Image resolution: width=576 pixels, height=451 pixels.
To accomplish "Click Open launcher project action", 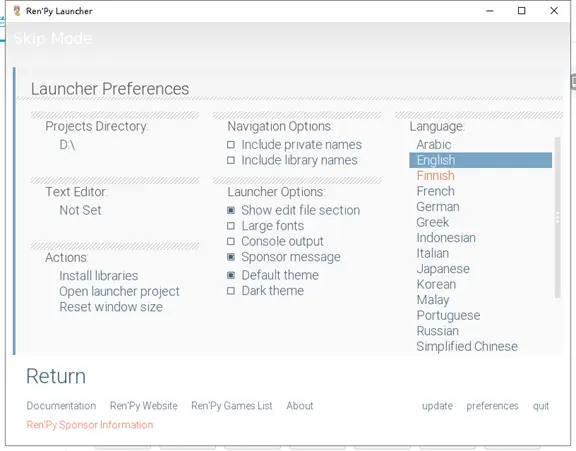I will point(119,292).
